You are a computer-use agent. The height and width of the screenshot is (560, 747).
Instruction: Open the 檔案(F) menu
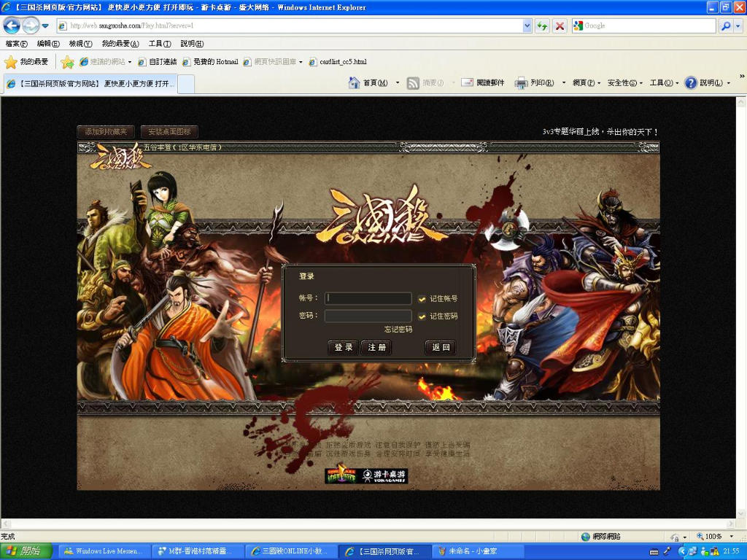[16, 44]
